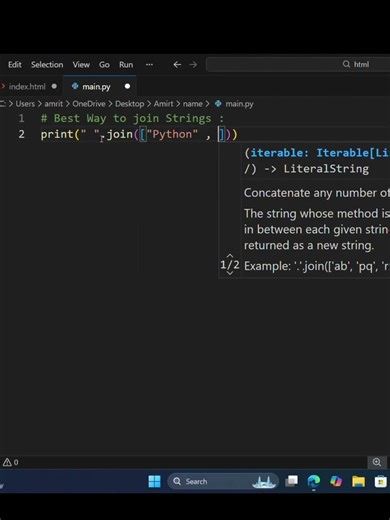Click the unsaved dot on main.py tab

point(127,87)
